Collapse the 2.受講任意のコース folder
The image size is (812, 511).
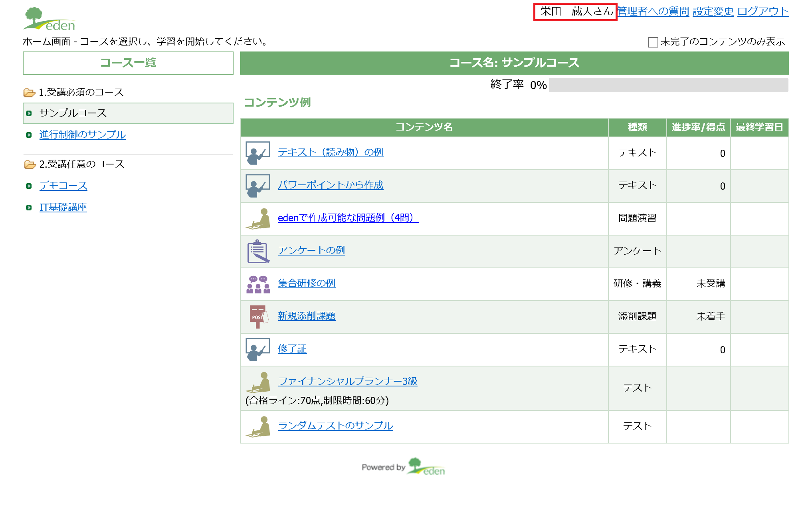[30, 164]
